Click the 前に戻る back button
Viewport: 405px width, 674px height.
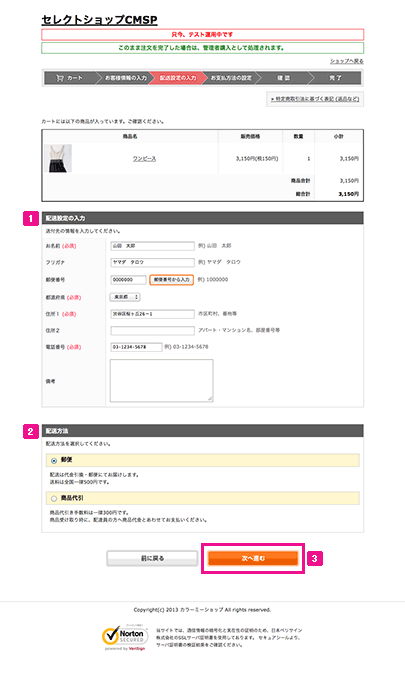(152, 558)
